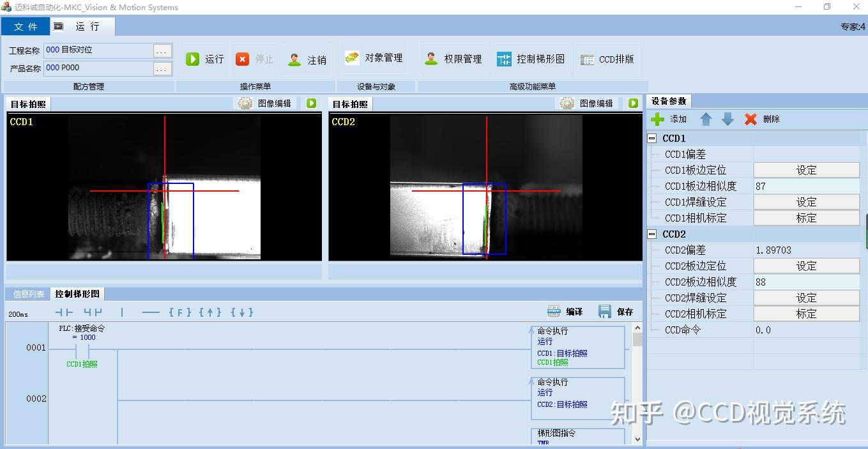Insert a normally closed contact symbol
The width and height of the screenshot is (868, 449).
point(93,312)
